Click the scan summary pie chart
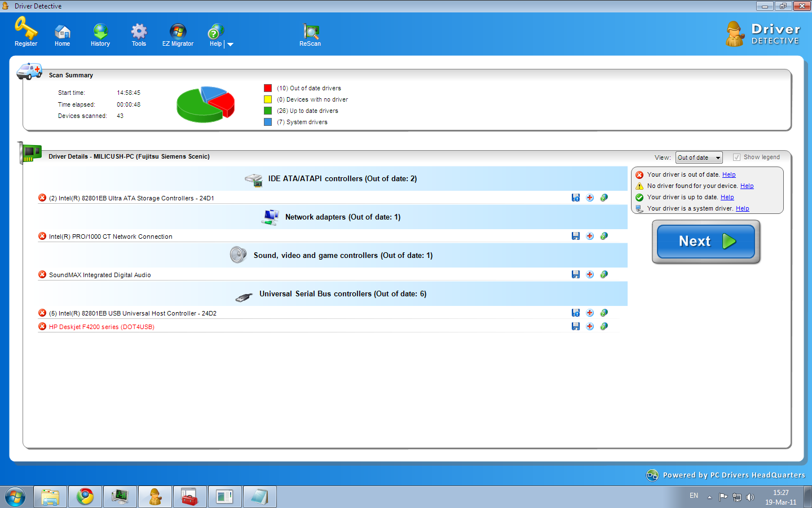The image size is (812, 508). click(x=205, y=104)
